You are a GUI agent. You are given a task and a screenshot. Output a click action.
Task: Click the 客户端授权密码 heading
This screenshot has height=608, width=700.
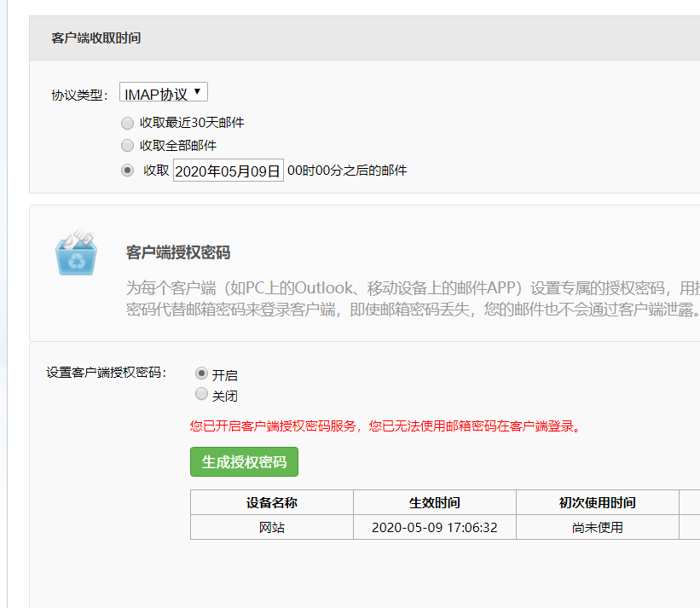coord(178,252)
